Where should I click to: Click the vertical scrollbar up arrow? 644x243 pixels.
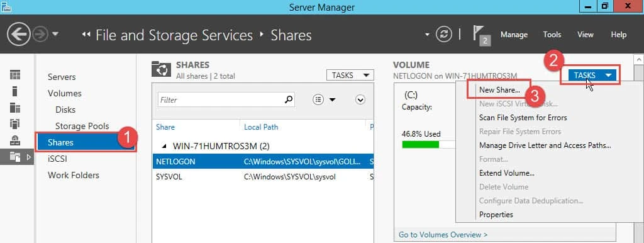[x=639, y=60]
